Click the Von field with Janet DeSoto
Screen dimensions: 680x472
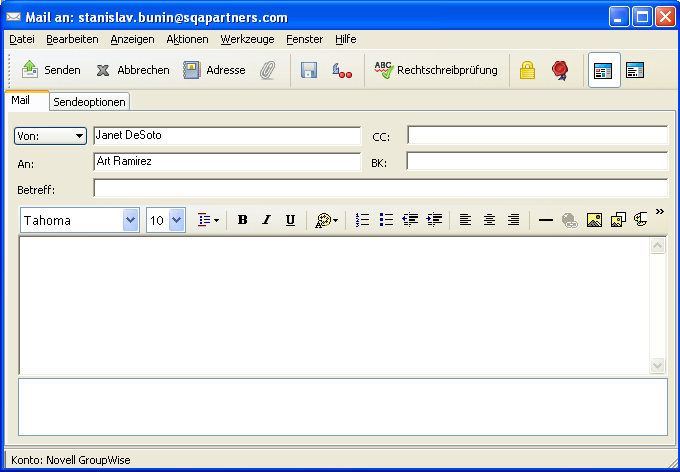click(227, 135)
